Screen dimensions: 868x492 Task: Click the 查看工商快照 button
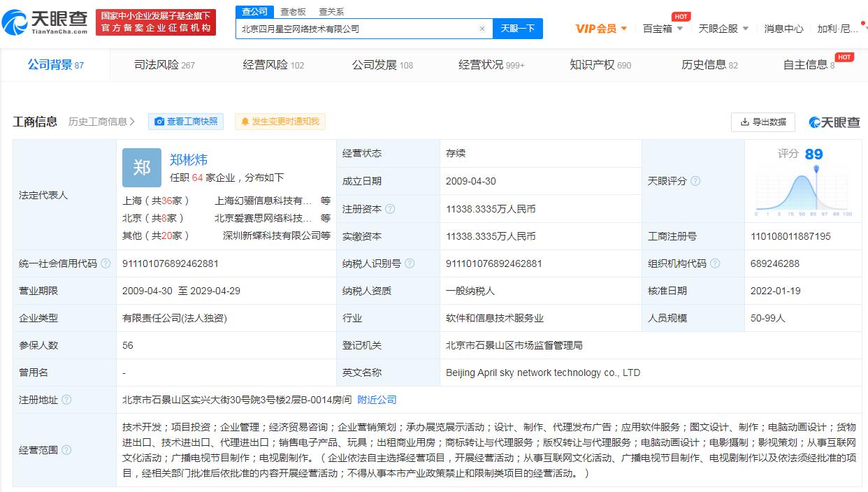186,122
